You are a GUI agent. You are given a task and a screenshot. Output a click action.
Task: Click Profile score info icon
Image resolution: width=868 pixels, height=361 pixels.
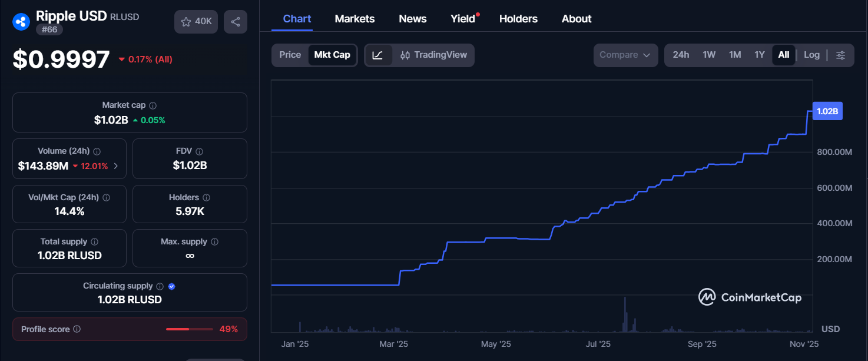point(77,330)
